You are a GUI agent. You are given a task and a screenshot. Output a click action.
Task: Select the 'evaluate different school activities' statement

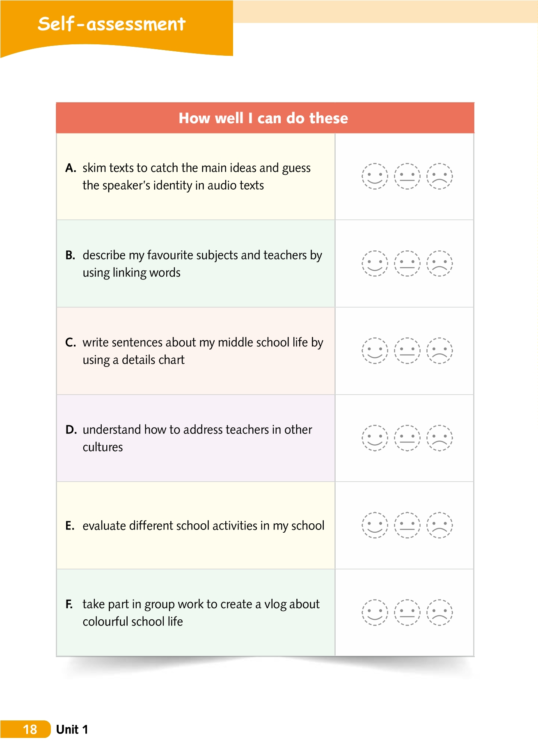(203, 526)
